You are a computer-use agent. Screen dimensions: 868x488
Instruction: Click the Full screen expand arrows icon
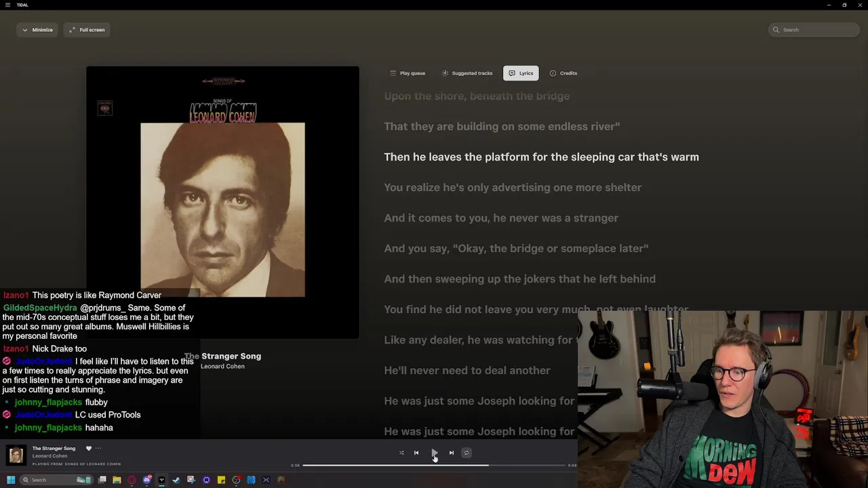pos(72,30)
